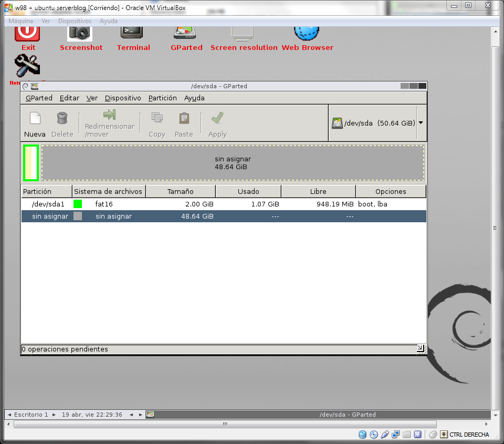Select the /dev/sda1 partition row

click(x=224, y=204)
